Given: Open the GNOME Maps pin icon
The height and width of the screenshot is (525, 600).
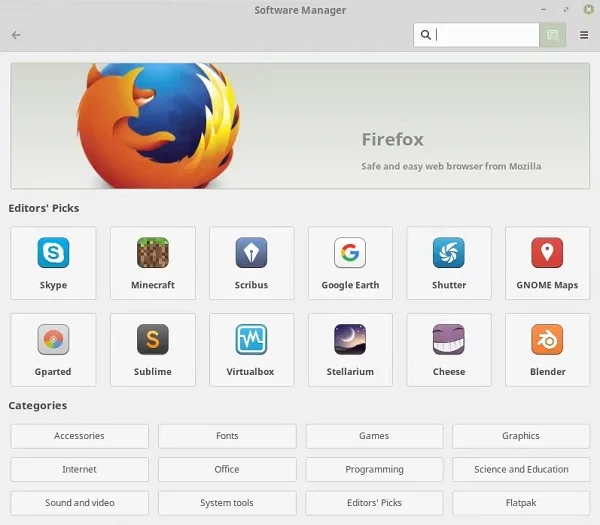Looking at the screenshot, I should [547, 253].
